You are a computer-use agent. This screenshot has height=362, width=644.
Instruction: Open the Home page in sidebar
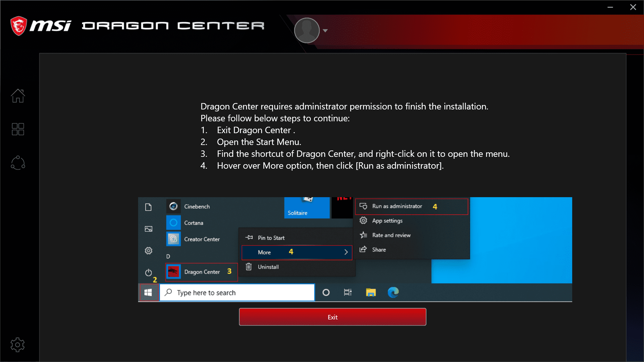click(18, 96)
